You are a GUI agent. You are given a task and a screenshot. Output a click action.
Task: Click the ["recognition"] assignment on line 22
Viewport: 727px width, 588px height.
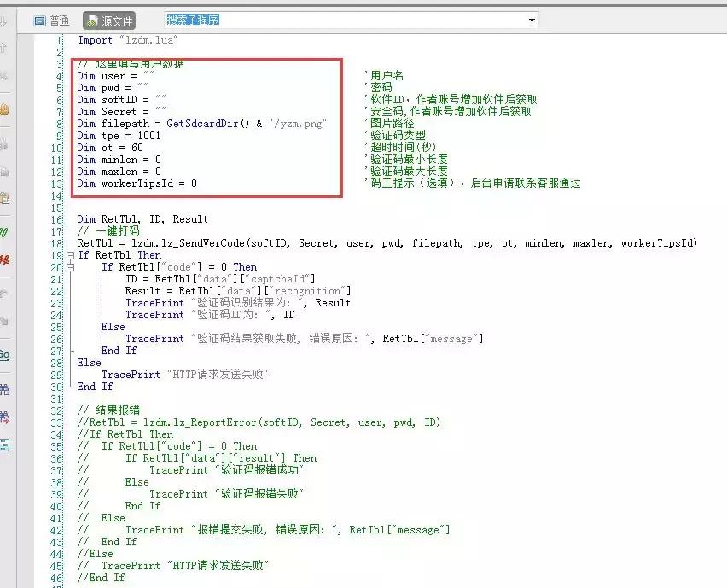click(x=238, y=291)
